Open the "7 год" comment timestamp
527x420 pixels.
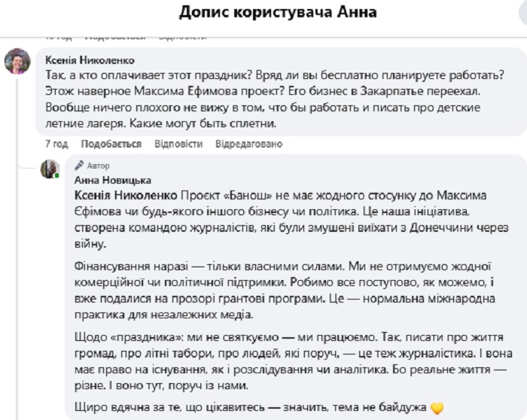pyautogui.click(x=56, y=144)
